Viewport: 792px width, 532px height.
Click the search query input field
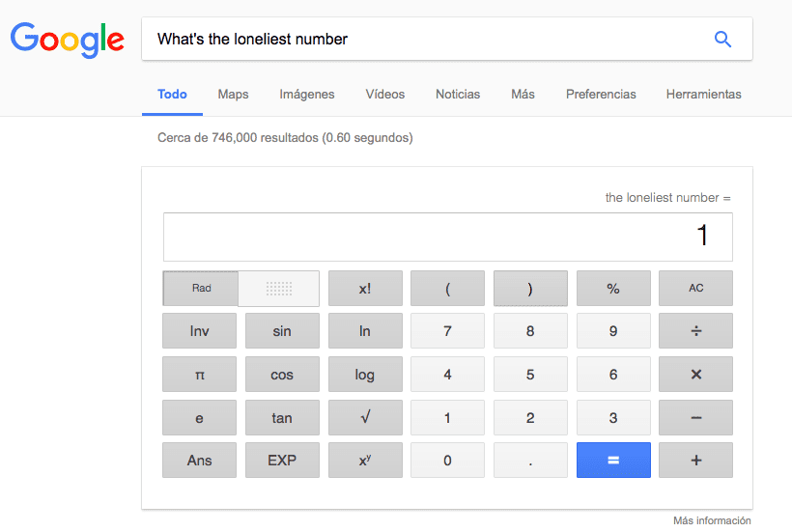pos(425,40)
